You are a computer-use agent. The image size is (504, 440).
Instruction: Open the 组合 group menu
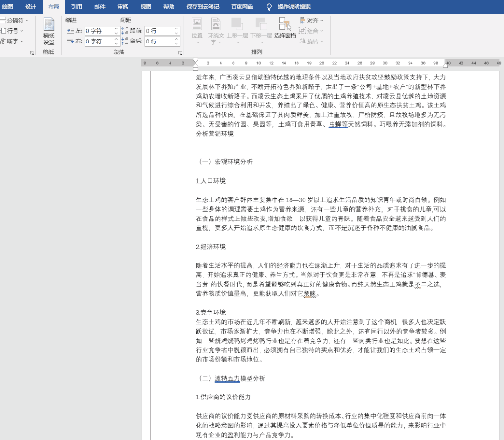click(x=311, y=31)
